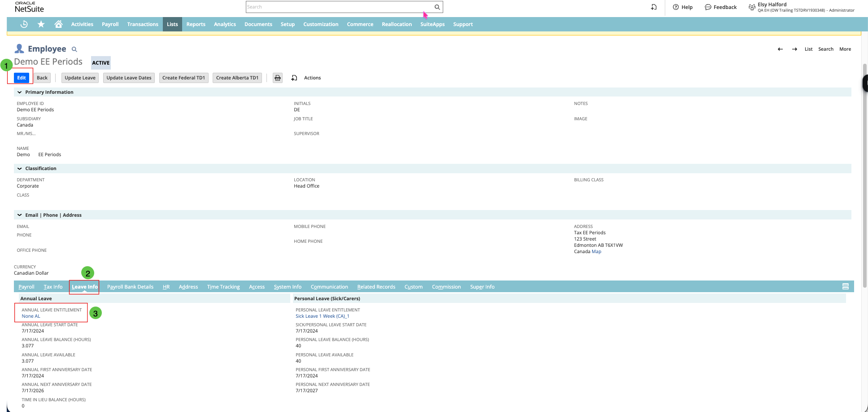Image resolution: width=868 pixels, height=412 pixels.
Task: Click Create Federal TD1 button
Action: click(x=183, y=78)
